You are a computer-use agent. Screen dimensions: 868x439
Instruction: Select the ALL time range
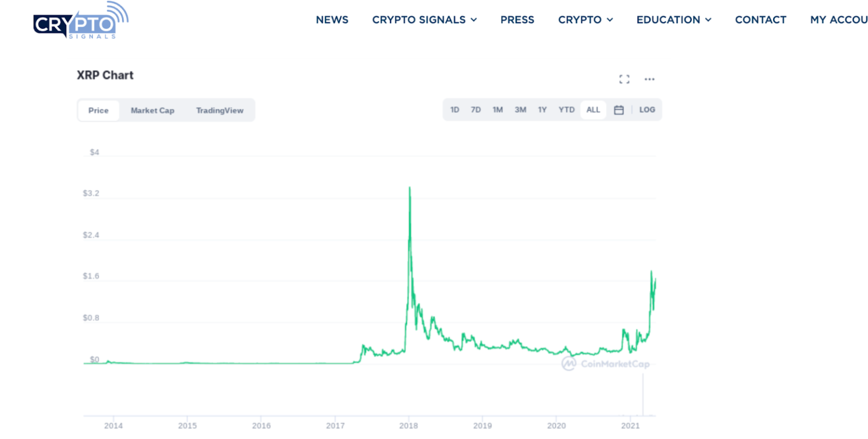click(x=593, y=110)
